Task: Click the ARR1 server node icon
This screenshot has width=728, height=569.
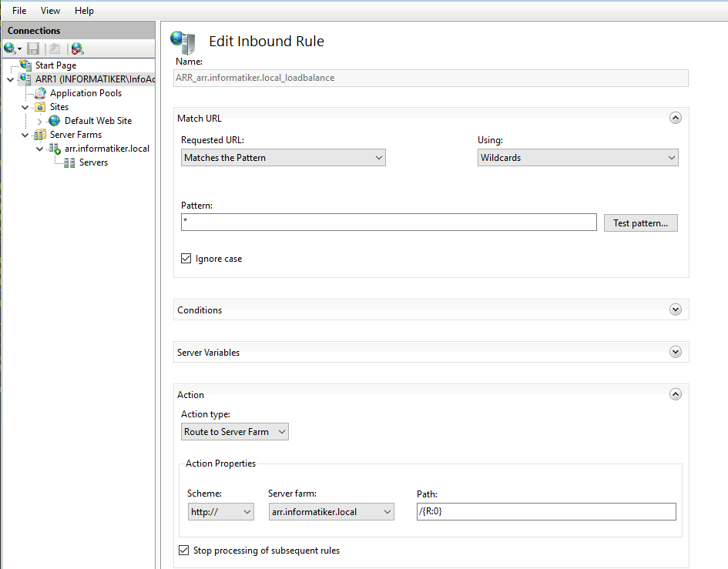Action: pyautogui.click(x=25, y=79)
